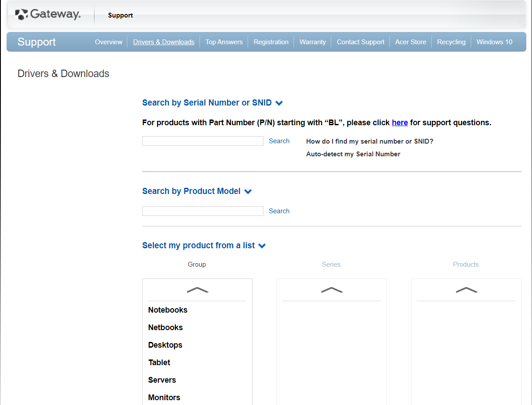Open the Overview tab
The width and height of the screenshot is (532, 405).
pyautogui.click(x=108, y=42)
